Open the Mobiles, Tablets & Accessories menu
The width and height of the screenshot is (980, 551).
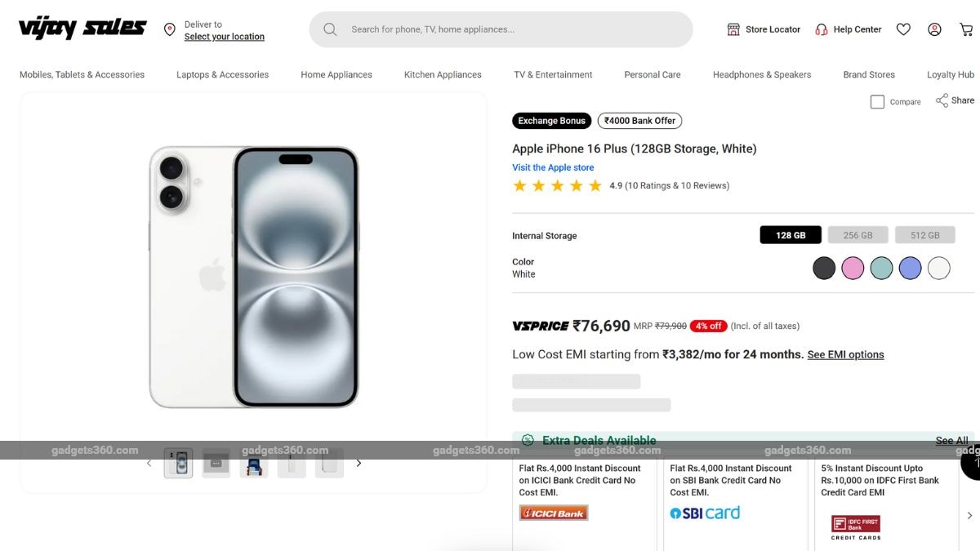click(x=82, y=74)
